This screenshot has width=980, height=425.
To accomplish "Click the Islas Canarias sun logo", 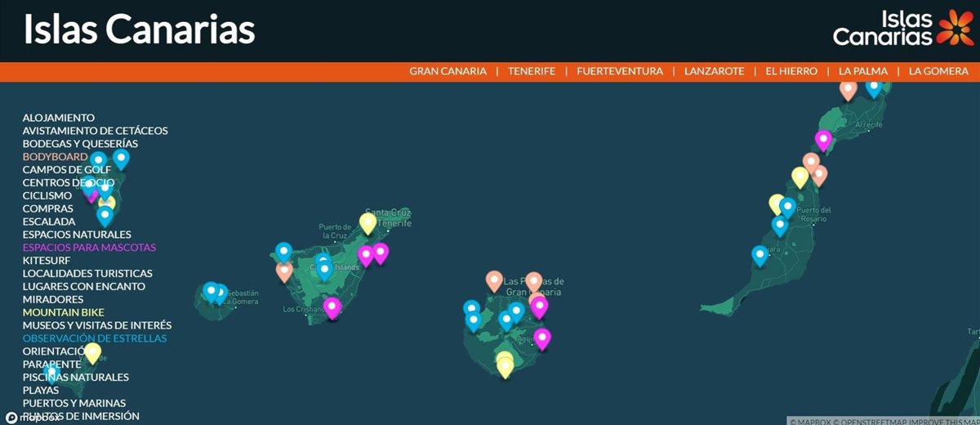I will tap(955, 29).
